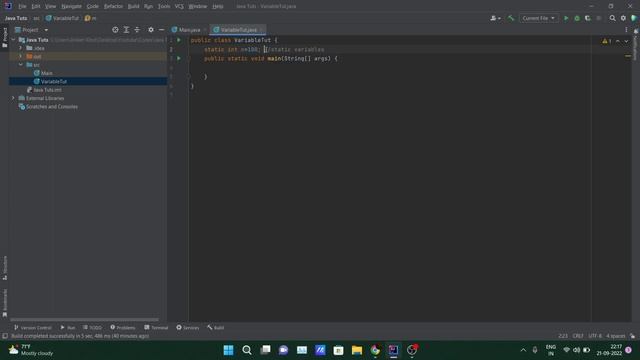Hide the Project tool window
This screenshot has height=360, width=640.
coord(162,30)
